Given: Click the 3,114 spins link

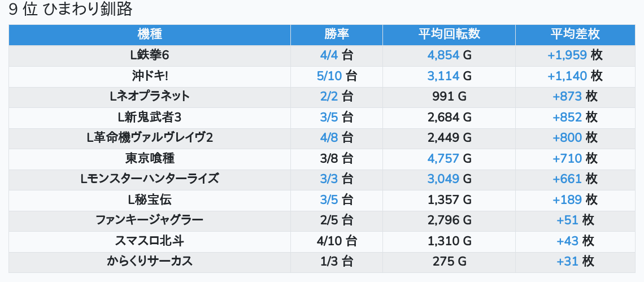Looking at the screenshot, I should tap(443, 76).
